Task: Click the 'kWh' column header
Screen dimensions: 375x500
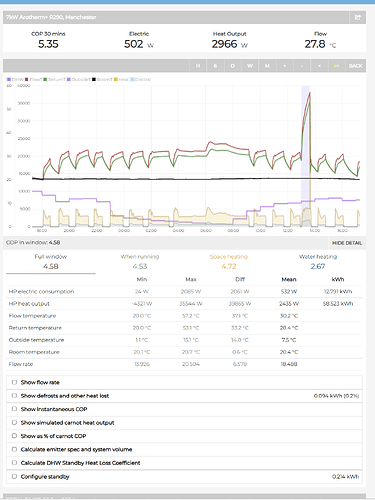Action: [x=338, y=279]
